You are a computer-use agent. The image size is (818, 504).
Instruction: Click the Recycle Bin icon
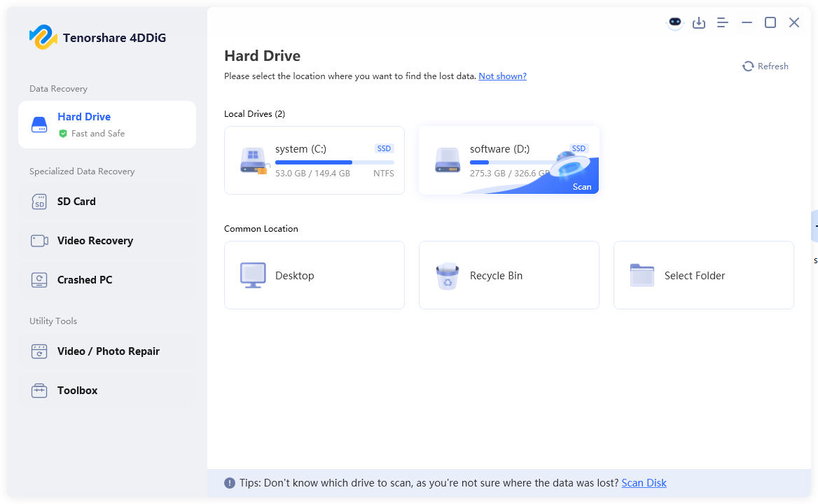pos(447,276)
